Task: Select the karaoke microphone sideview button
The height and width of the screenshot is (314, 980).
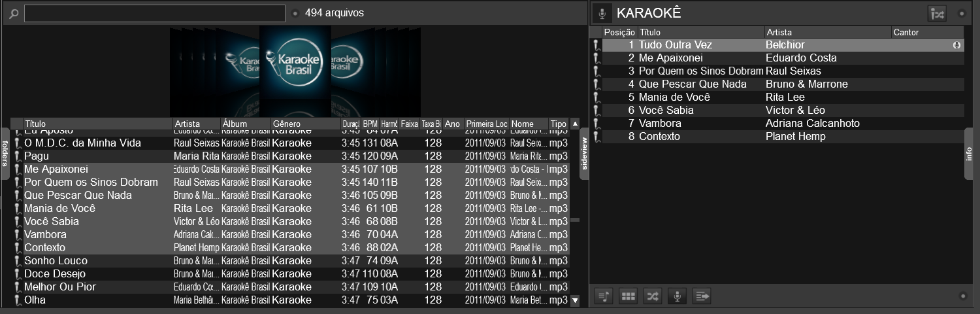Action: 677,296
